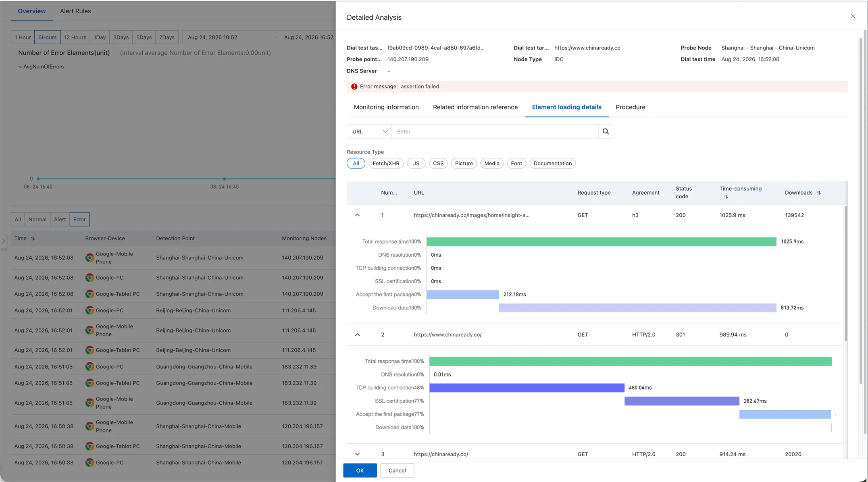Click the OK button

click(x=360, y=470)
